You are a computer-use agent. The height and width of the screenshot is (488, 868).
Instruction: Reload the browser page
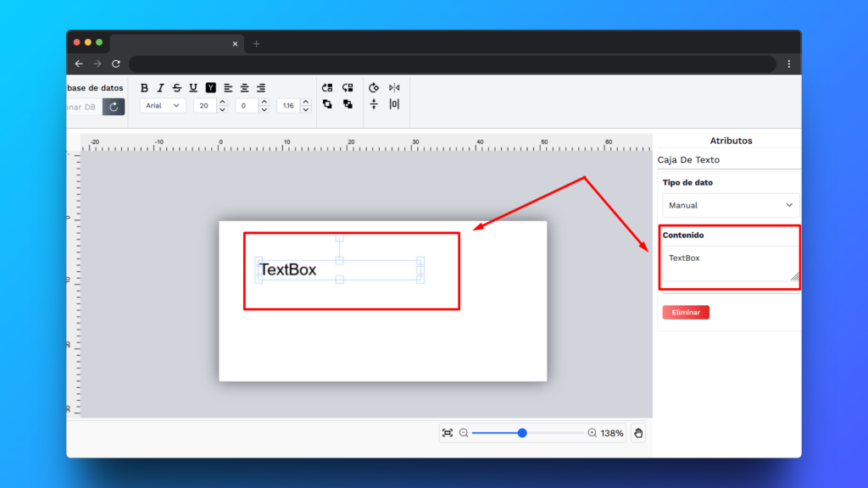pos(115,64)
